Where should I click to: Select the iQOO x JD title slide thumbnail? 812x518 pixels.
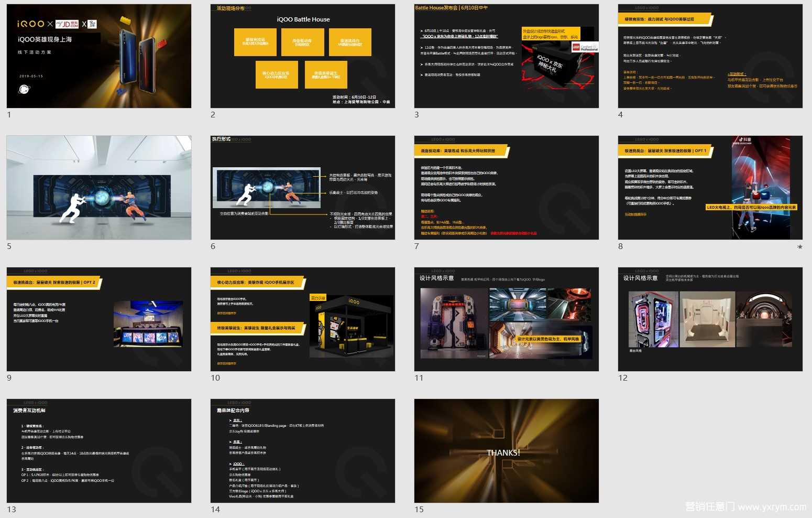(x=99, y=56)
